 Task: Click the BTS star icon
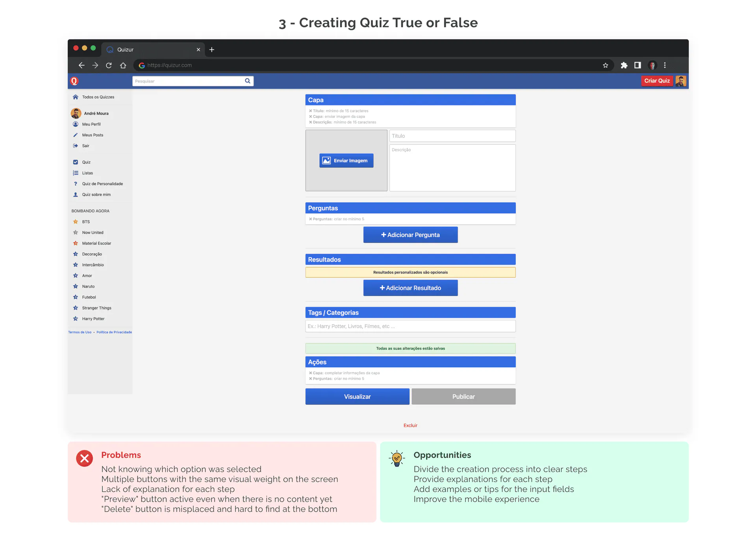76,222
